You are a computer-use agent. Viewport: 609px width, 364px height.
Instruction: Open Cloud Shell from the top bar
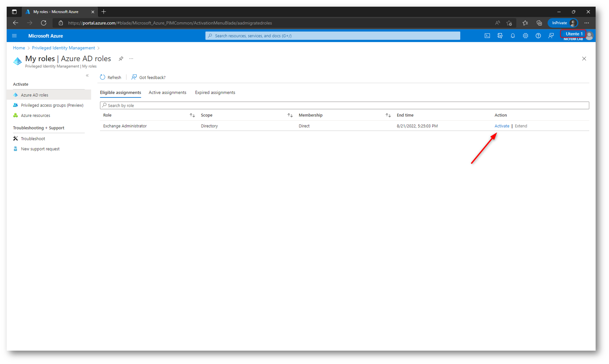coord(487,36)
